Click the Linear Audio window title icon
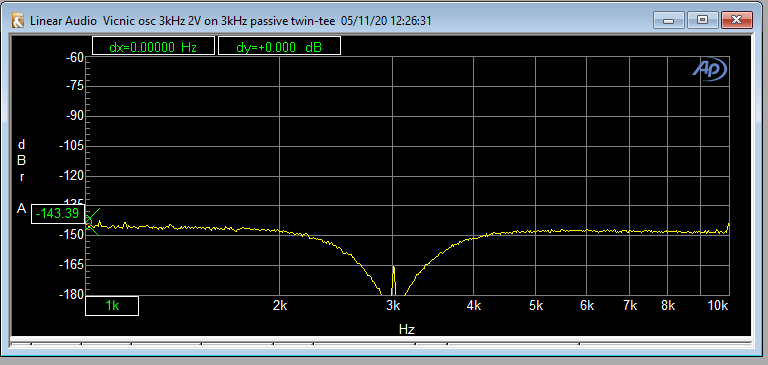The image size is (768, 365). coord(19,21)
